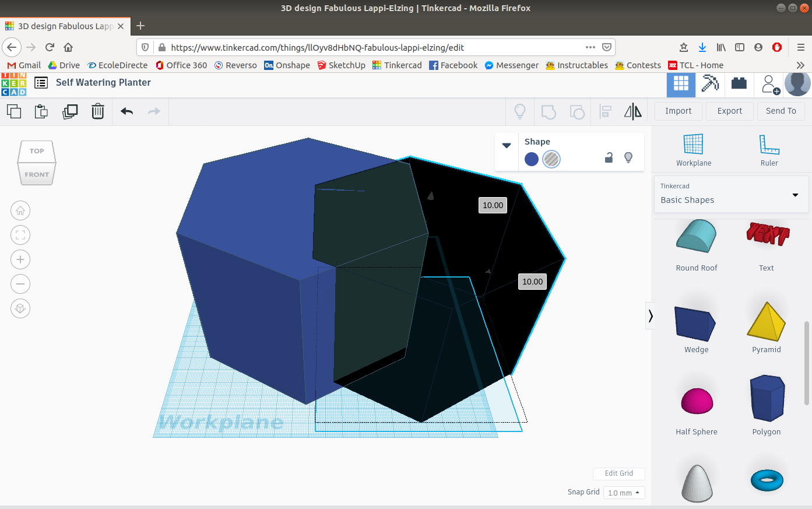Viewport: 812px width, 509px height.
Task: Click the Mirror tool icon
Action: (x=633, y=111)
